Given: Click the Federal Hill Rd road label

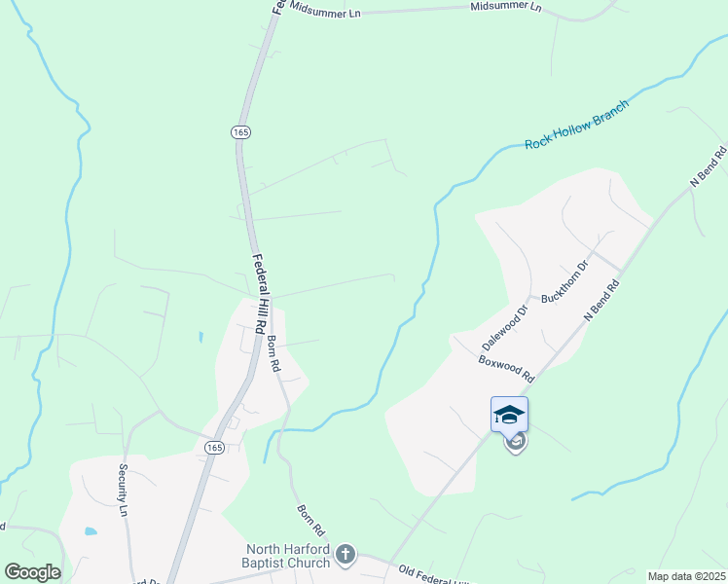Looking at the screenshot, I should 261,293.
